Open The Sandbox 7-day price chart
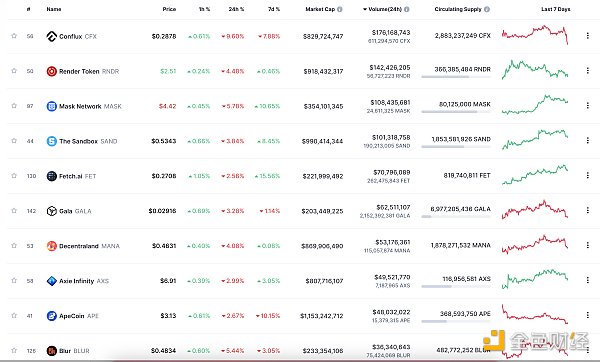600x362 pixels. (x=535, y=140)
